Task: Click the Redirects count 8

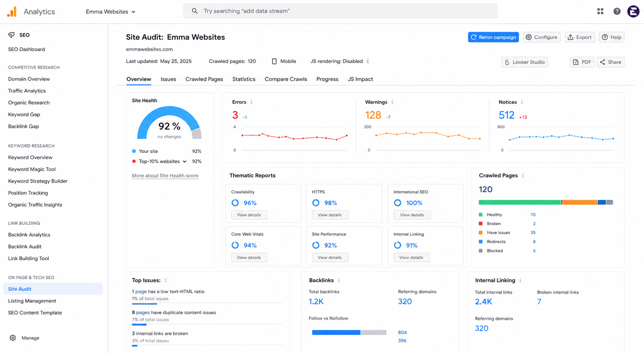Action: point(535,242)
